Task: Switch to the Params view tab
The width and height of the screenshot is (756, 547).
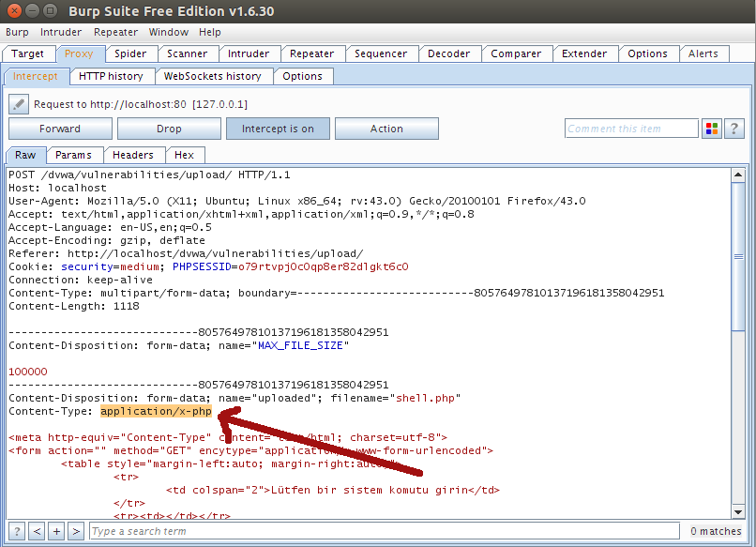Action: tap(73, 155)
